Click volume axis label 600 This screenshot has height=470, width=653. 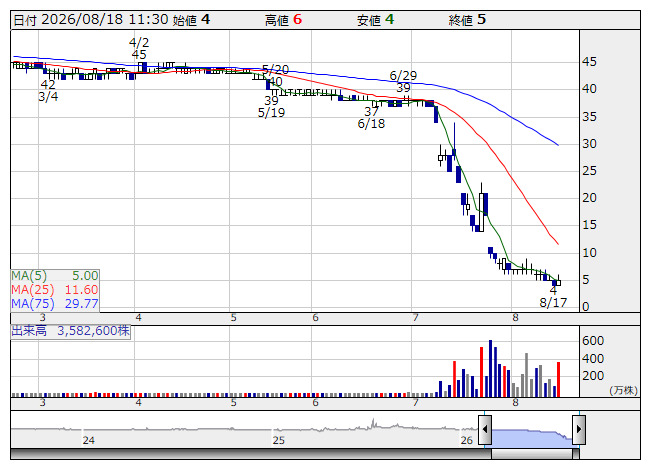tap(593, 341)
